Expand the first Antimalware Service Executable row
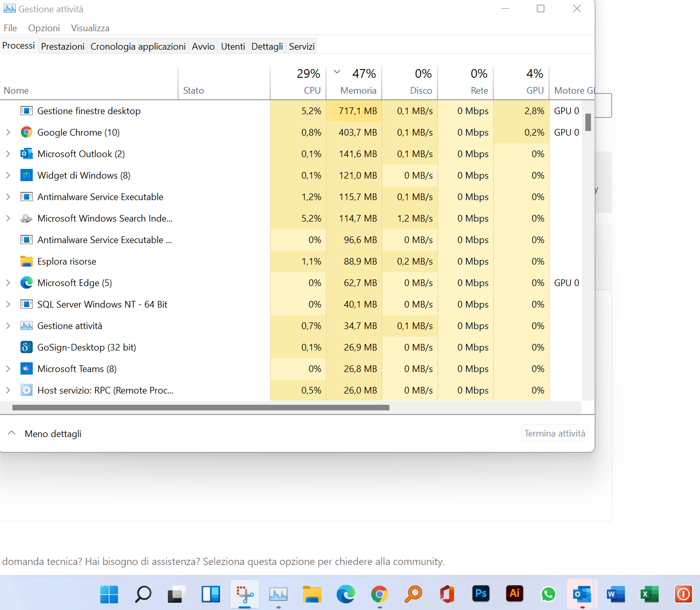 [8, 197]
